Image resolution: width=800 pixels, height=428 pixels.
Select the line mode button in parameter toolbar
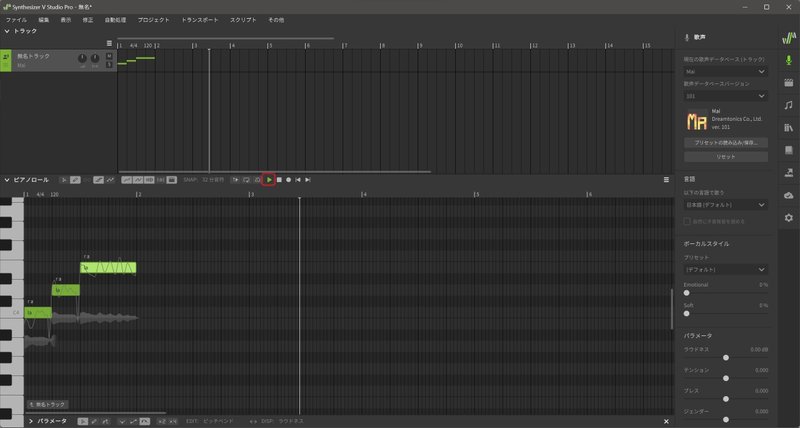tap(133, 421)
